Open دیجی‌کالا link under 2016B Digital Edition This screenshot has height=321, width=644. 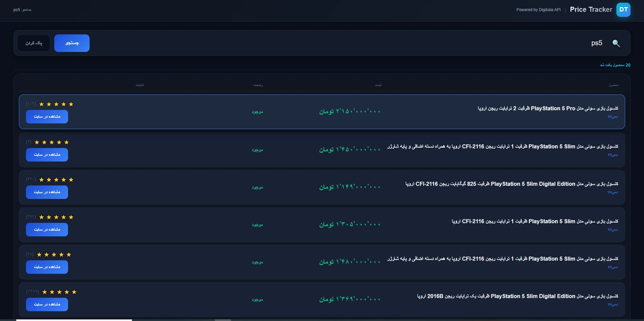(613, 304)
